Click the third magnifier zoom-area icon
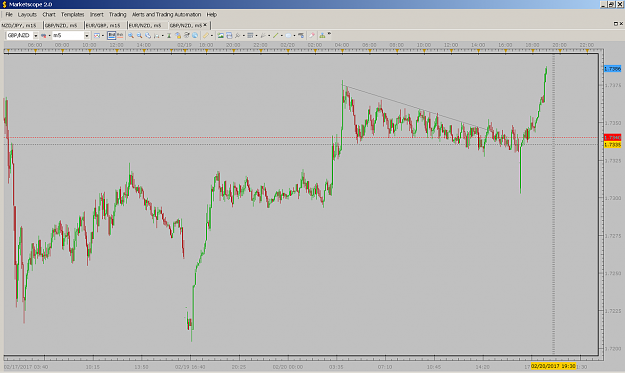The width and height of the screenshot is (625, 373). point(148,35)
